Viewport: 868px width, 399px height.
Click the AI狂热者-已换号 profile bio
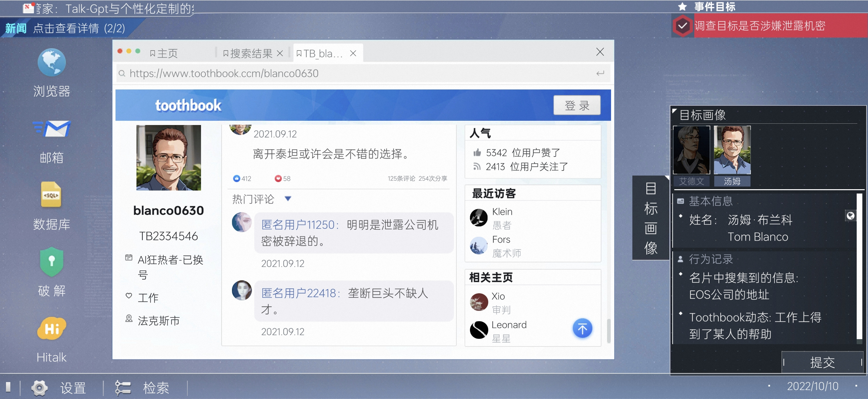tap(170, 267)
